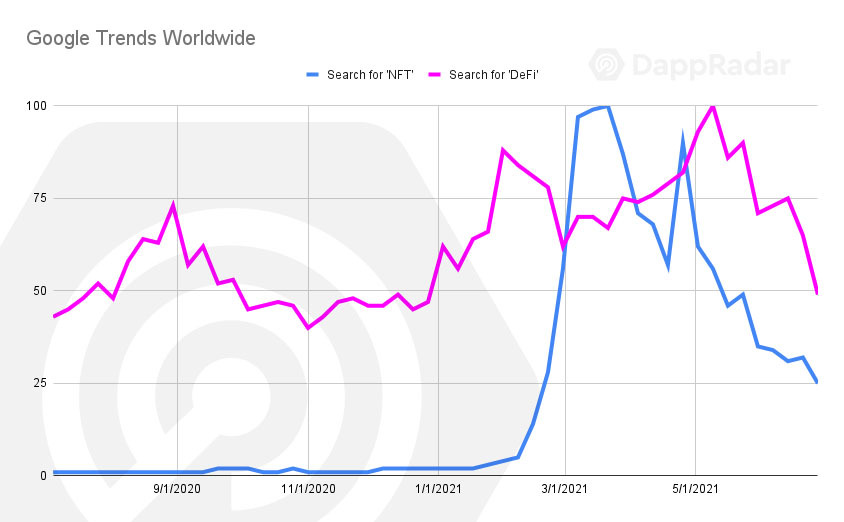Click the blue NFT legend color marker
The width and height of the screenshot is (844, 522).
[x=313, y=75]
